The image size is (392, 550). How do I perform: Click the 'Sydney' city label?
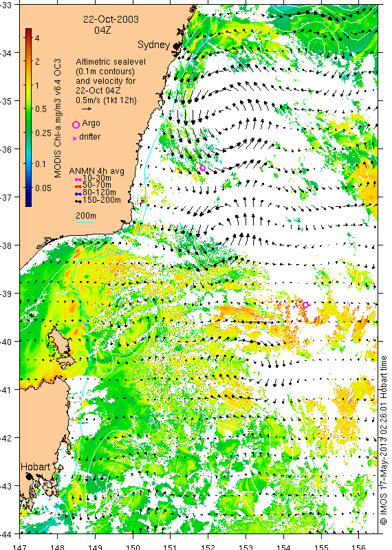(154, 45)
